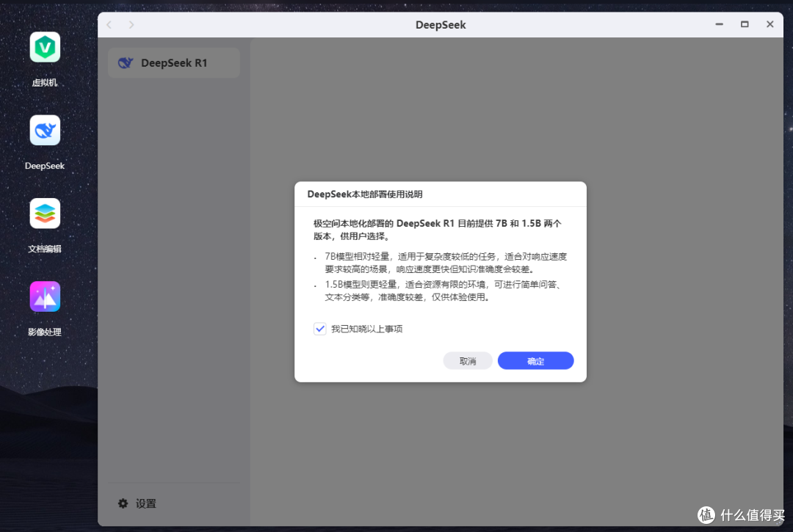
Task: Select DeepSeek R1 in the sidebar
Action: click(173, 63)
